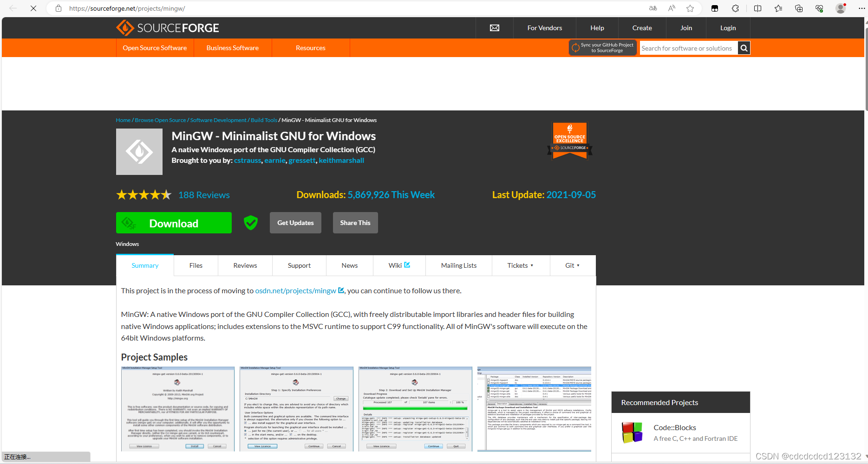Click the MinGW project logo icon
This screenshot has height=464, width=868.
click(139, 152)
